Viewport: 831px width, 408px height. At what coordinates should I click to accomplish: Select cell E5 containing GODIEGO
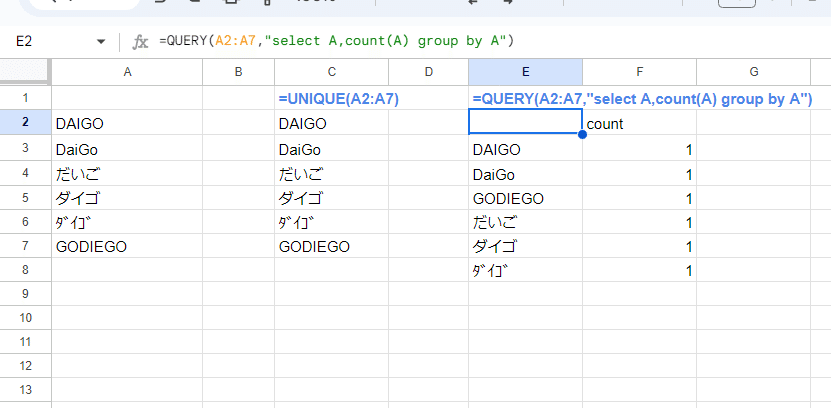(x=525, y=198)
